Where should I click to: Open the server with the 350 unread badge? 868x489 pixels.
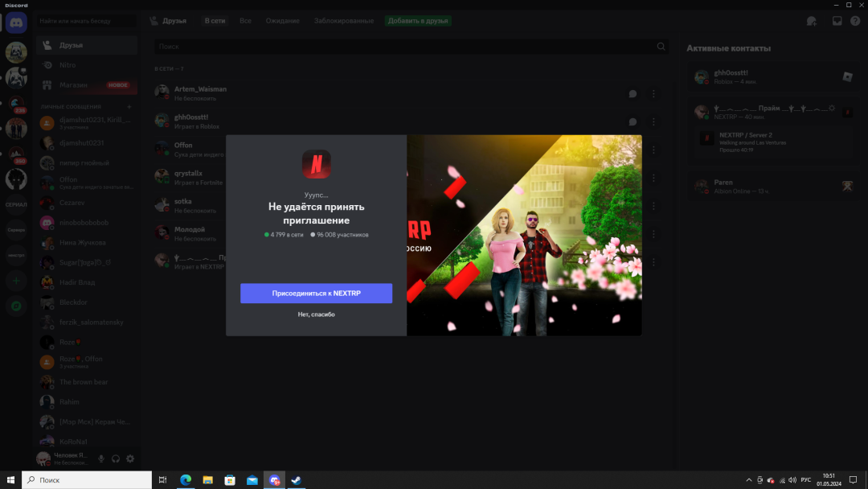[16, 154]
